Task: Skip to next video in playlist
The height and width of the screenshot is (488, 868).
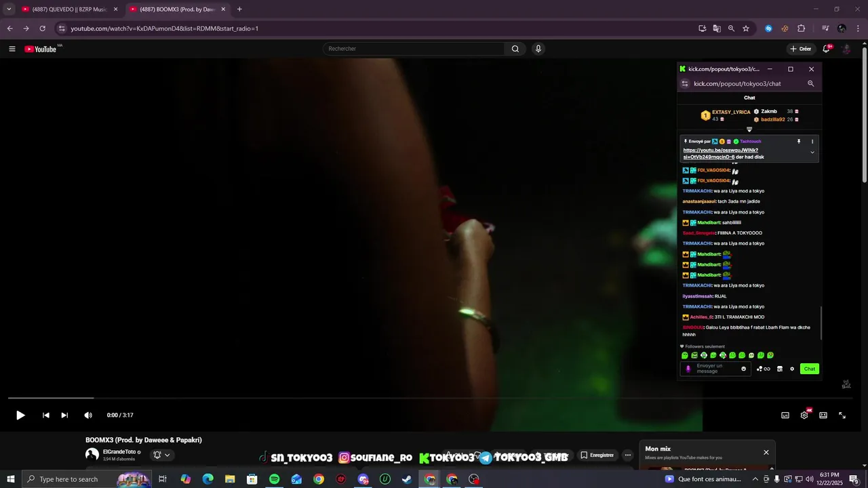Action: 64,415
